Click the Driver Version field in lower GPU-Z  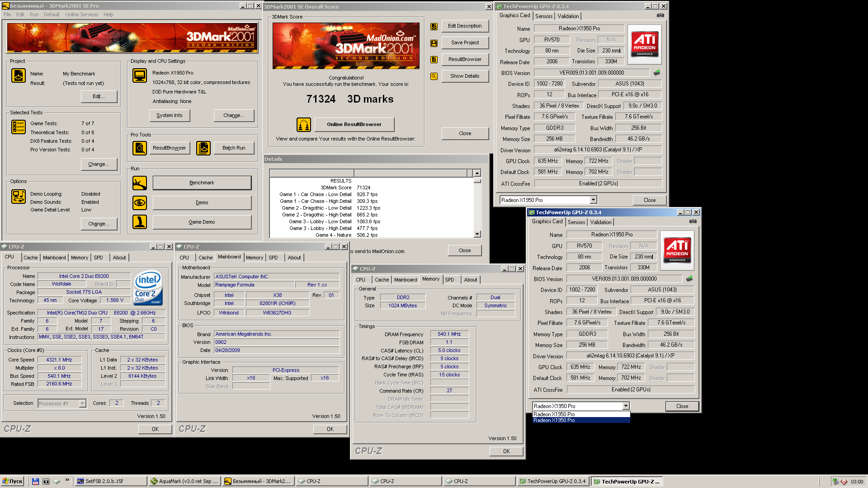630,356
